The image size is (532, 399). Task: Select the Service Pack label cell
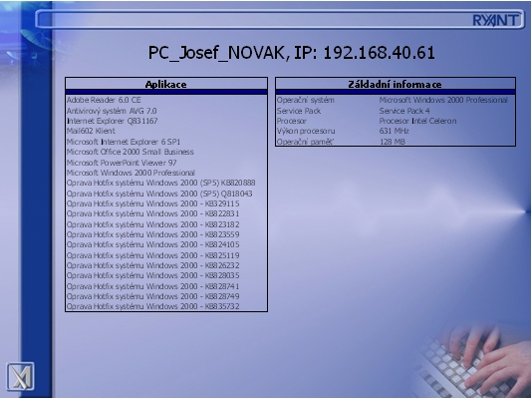[x=299, y=111]
